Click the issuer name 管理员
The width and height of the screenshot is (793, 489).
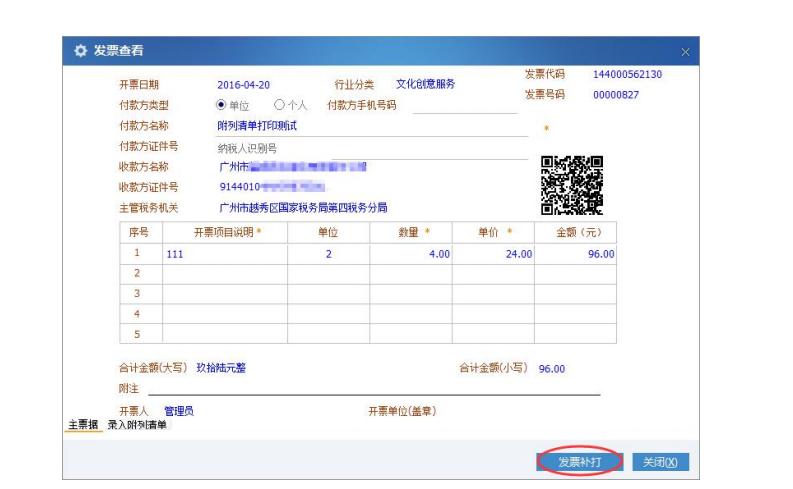[x=179, y=411]
